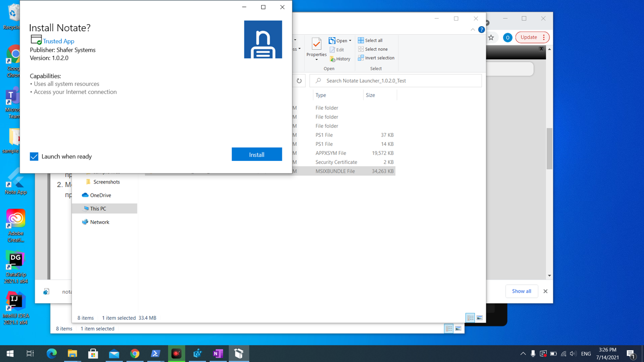The width and height of the screenshot is (644, 362).
Task: Uncheck Launch when ready checkbox
Action: pos(34,157)
